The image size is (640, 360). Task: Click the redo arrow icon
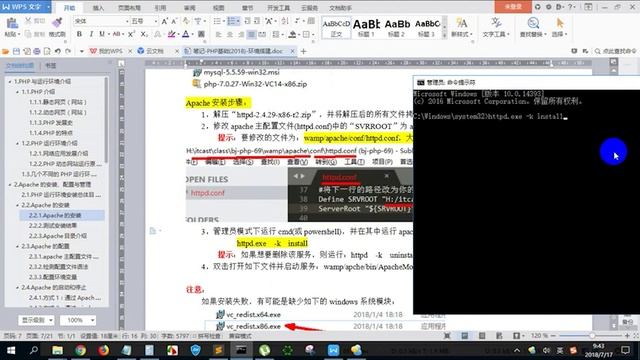click(x=68, y=51)
